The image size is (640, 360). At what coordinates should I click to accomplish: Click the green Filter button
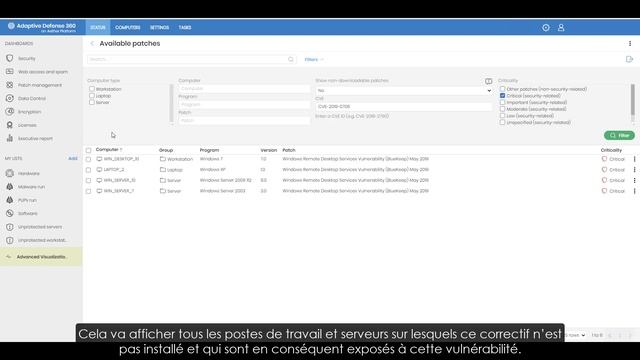coord(619,136)
